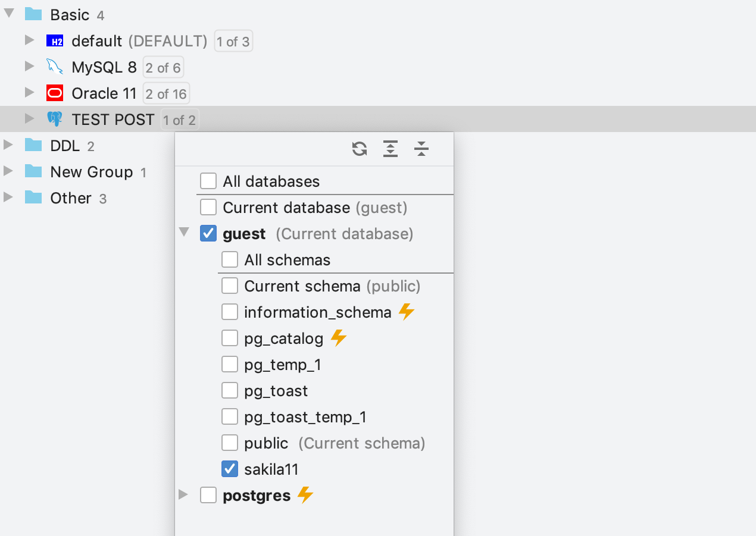Click the refresh icon in schema popup
The image size is (756, 536).
point(360,149)
